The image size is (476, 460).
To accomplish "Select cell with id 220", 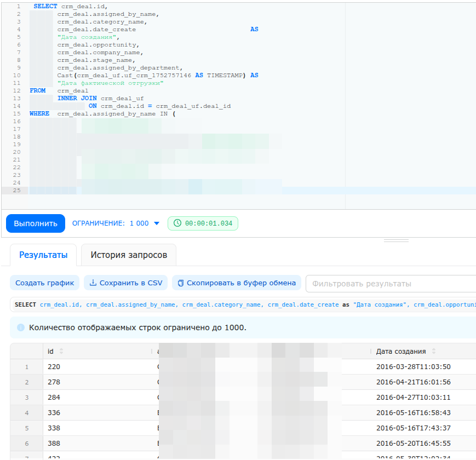I will click(54, 366).
